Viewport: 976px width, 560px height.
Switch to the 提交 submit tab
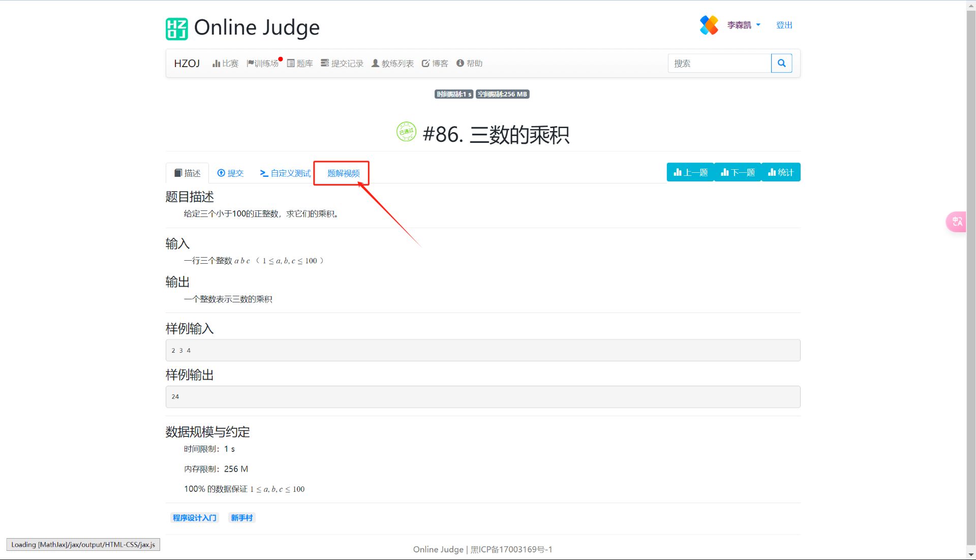tap(230, 173)
